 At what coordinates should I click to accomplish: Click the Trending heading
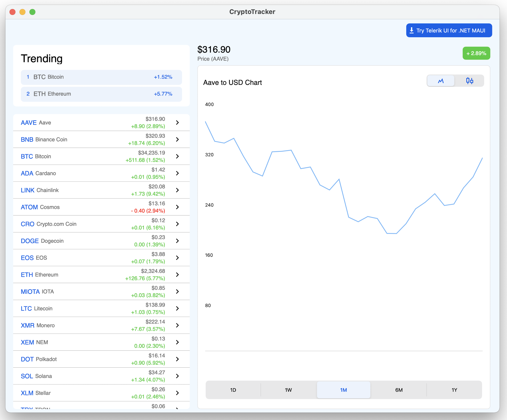(x=42, y=58)
